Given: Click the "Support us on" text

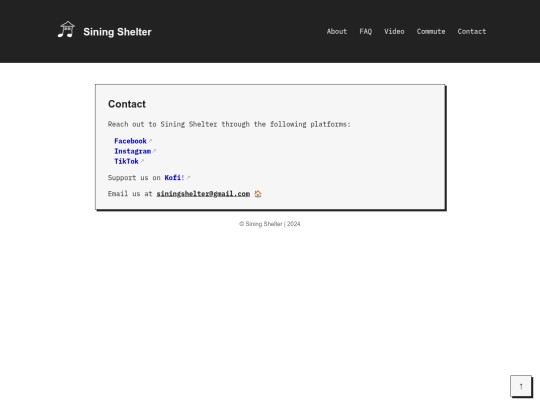Looking at the screenshot, I should point(134,178).
